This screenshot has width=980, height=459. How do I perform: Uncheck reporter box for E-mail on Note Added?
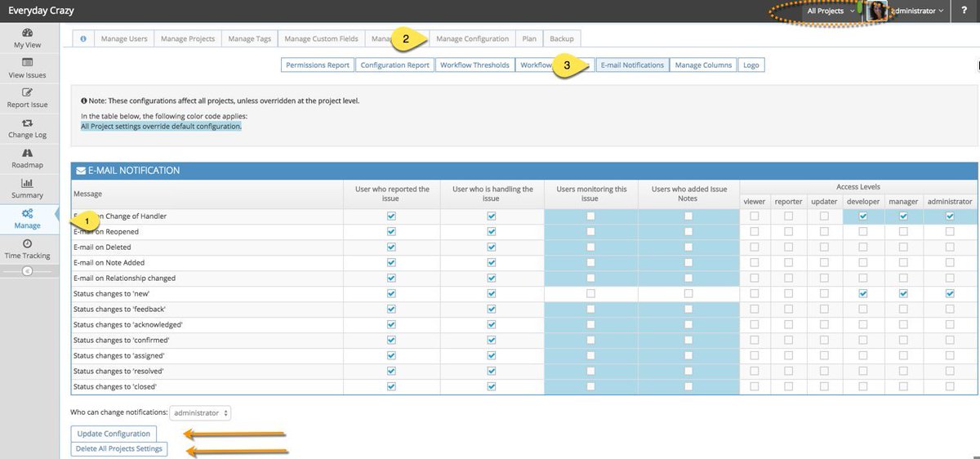pos(391,263)
